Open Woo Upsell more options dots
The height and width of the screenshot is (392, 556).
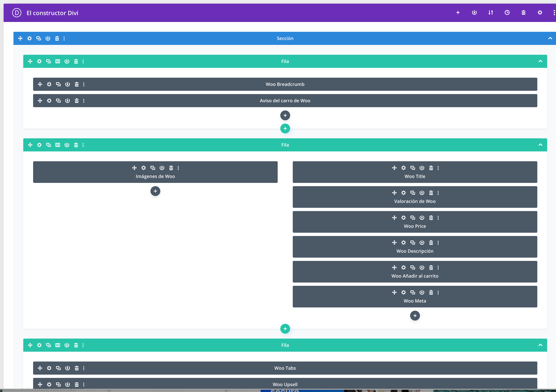(x=84, y=384)
